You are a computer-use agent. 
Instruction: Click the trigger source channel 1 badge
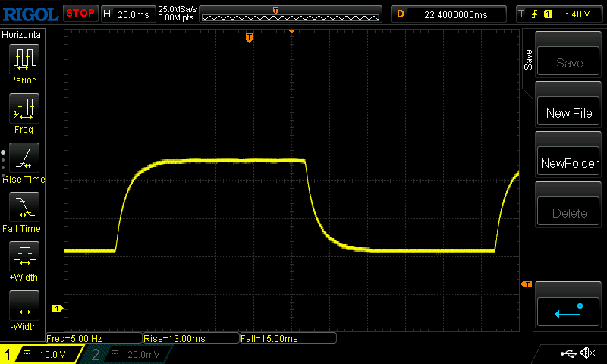tap(548, 14)
